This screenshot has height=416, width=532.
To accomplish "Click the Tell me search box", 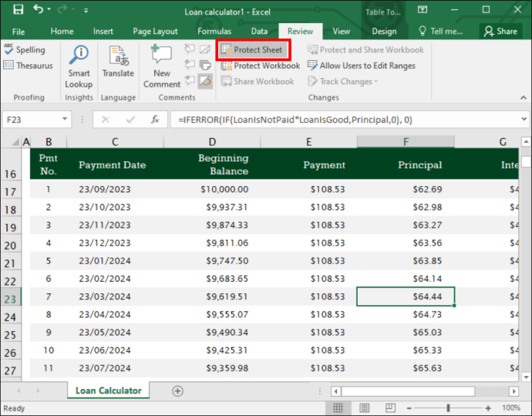I will 441,31.
